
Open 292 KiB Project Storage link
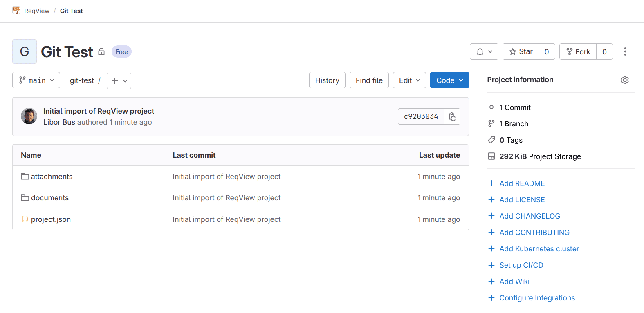(540, 156)
